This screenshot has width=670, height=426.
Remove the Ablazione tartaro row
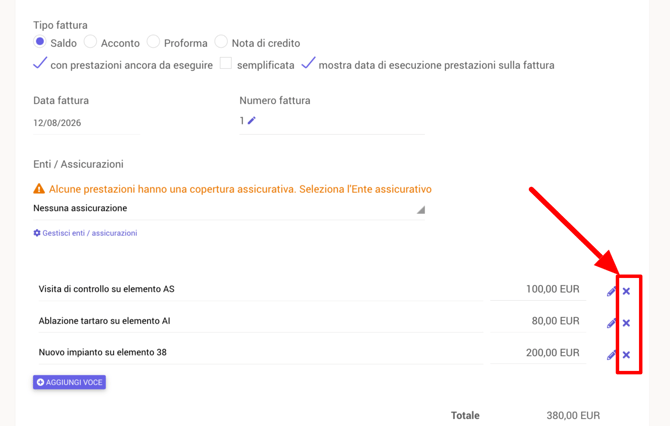(x=626, y=323)
